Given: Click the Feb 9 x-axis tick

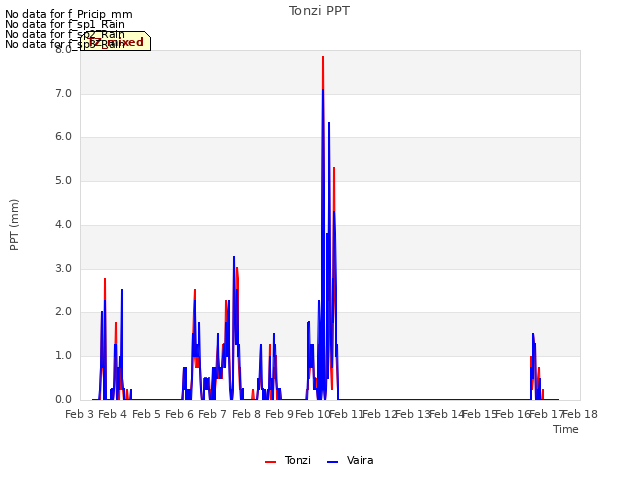Looking at the screenshot, I should pyautogui.click(x=279, y=415).
